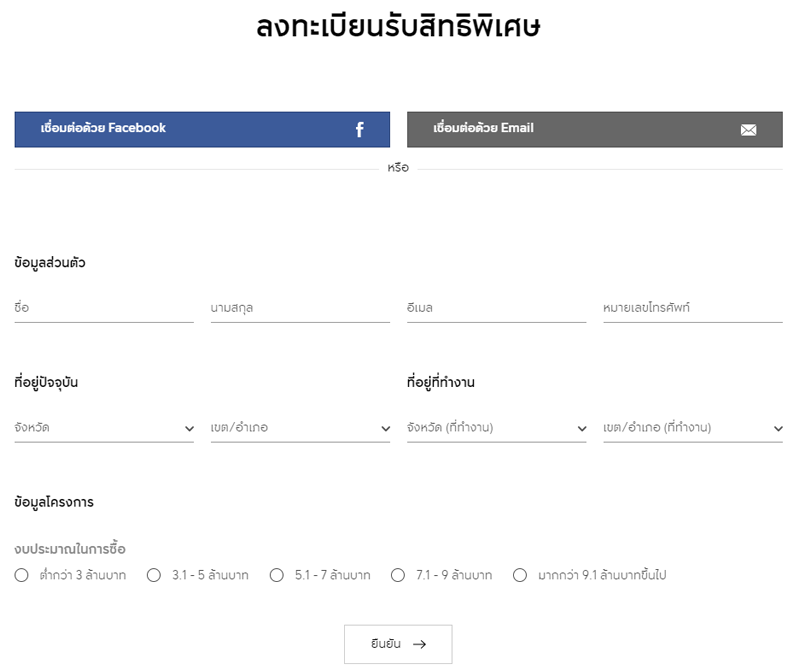Select the ต่ำกว่า 3 ล้านบาท budget option

(x=22, y=575)
